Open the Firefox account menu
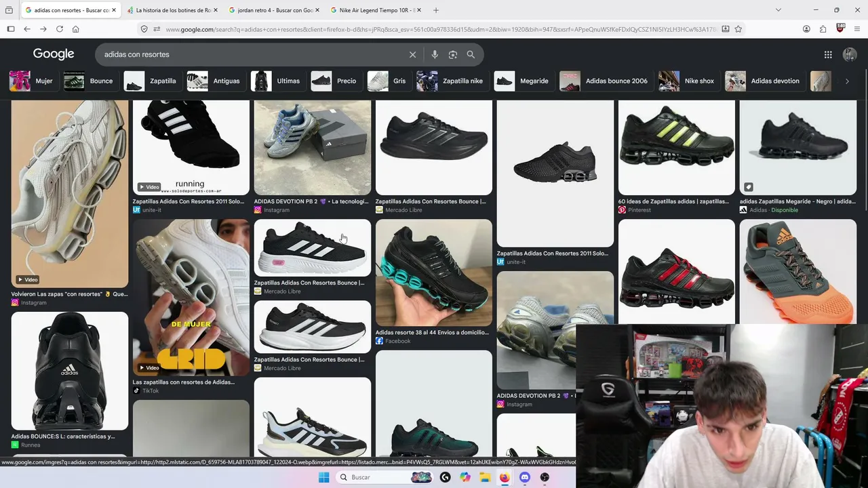The height and width of the screenshot is (488, 868). click(x=806, y=29)
